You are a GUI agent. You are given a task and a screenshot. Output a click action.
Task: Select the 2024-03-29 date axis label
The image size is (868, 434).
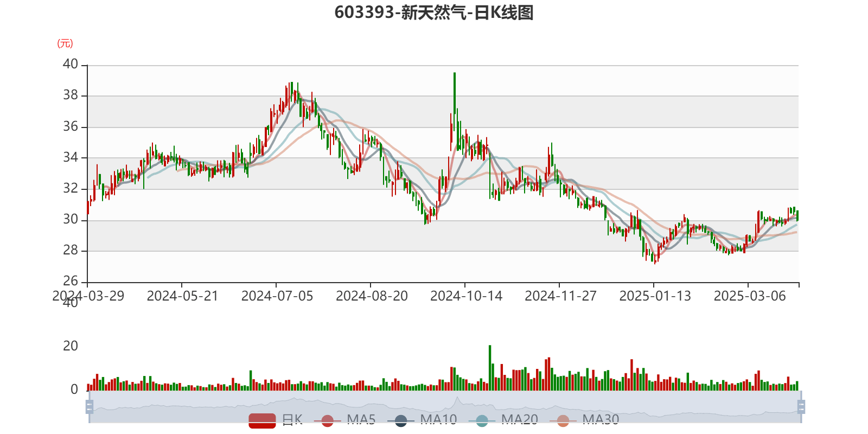tap(88, 296)
